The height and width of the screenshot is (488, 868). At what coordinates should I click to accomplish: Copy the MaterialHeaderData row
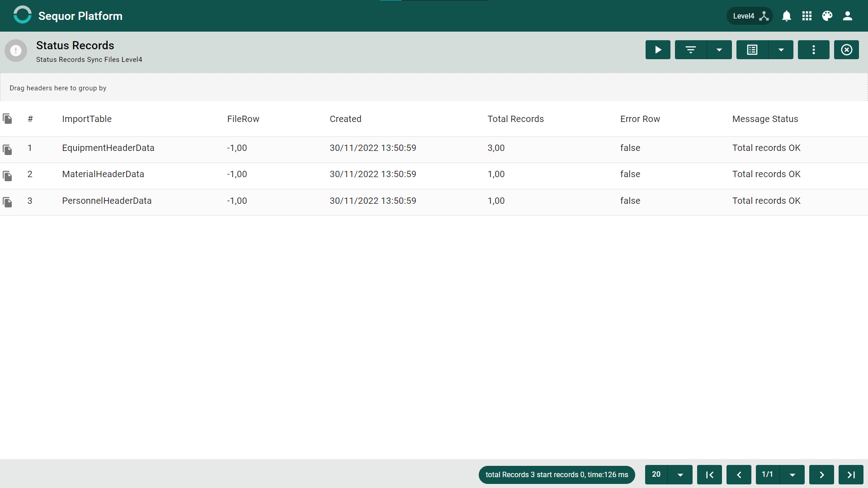pyautogui.click(x=7, y=176)
